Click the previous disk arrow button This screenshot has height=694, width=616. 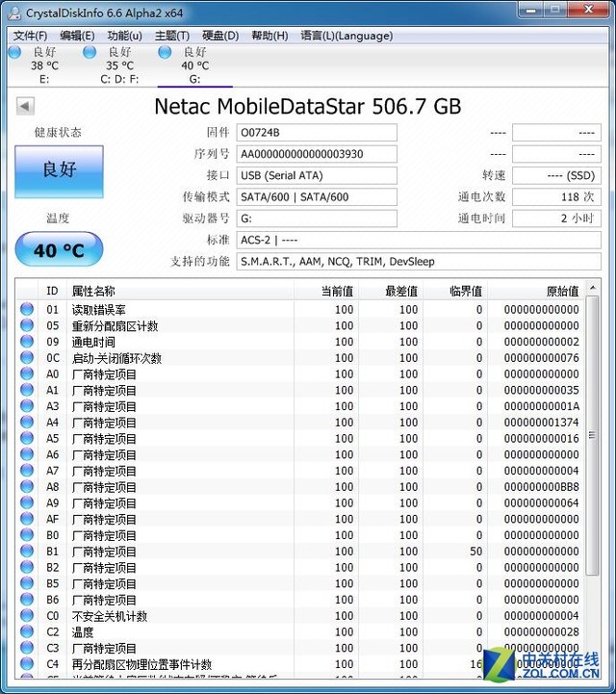pos(25,106)
